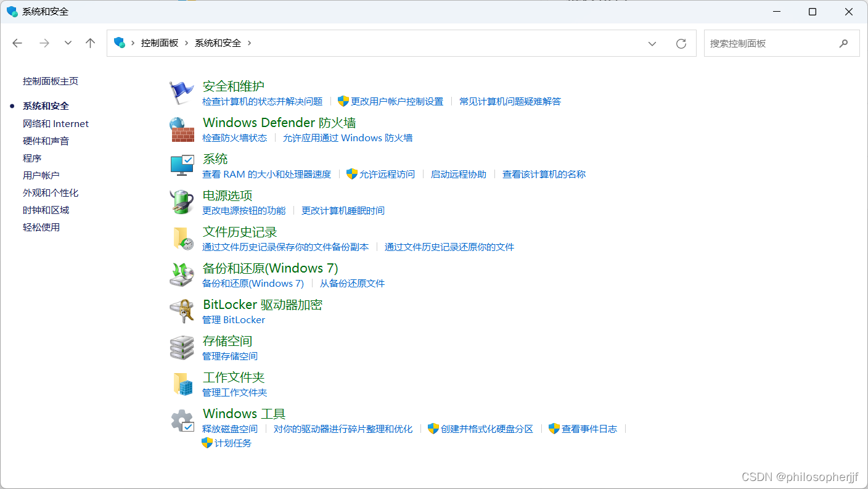Image resolution: width=868 pixels, height=489 pixels.
Task: Click 查看该计算机的名称 link
Action: point(544,174)
